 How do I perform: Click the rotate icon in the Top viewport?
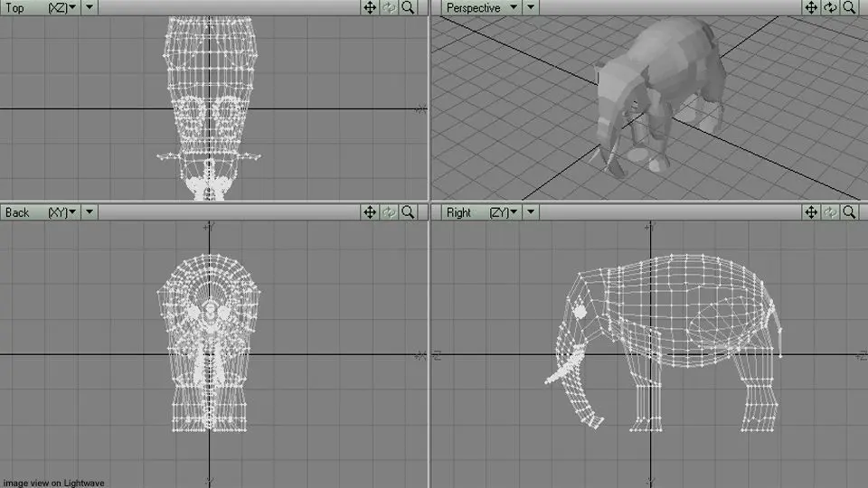point(389,8)
